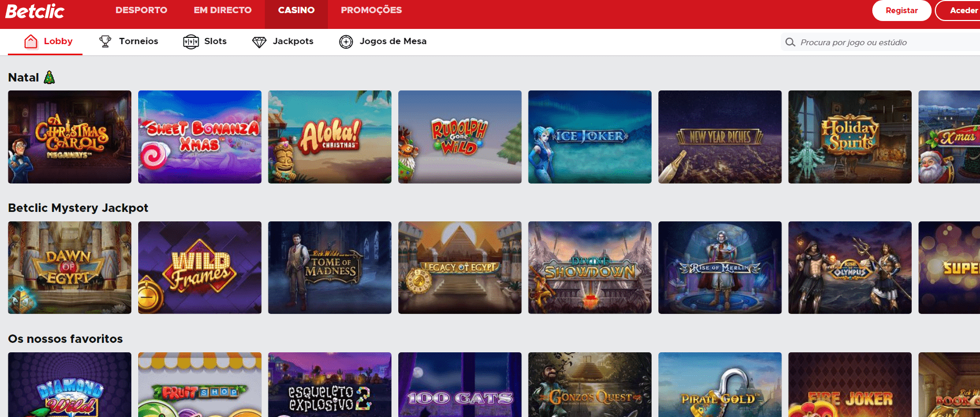Open Diamond Wild favorite game
980x417 pixels.
(x=69, y=384)
